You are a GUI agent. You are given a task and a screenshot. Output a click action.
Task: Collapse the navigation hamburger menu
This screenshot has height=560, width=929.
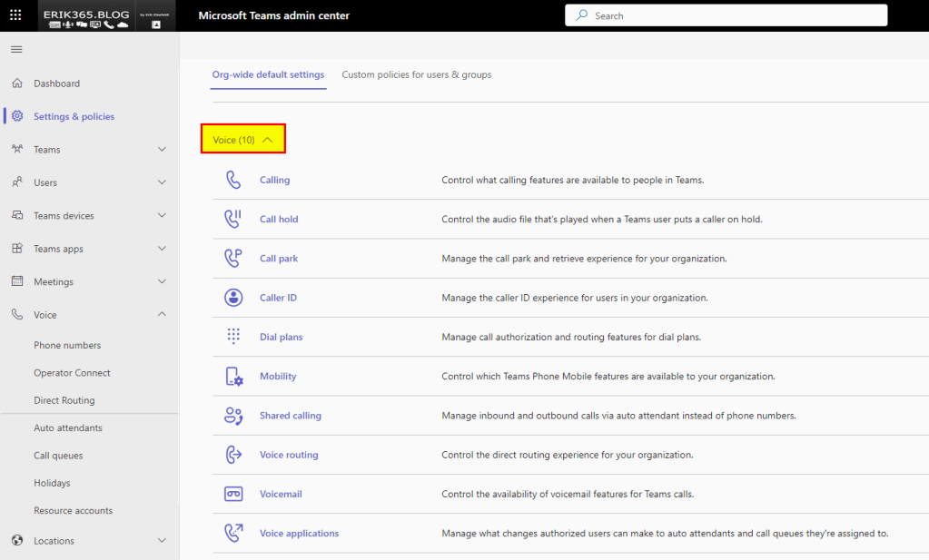tap(16, 49)
